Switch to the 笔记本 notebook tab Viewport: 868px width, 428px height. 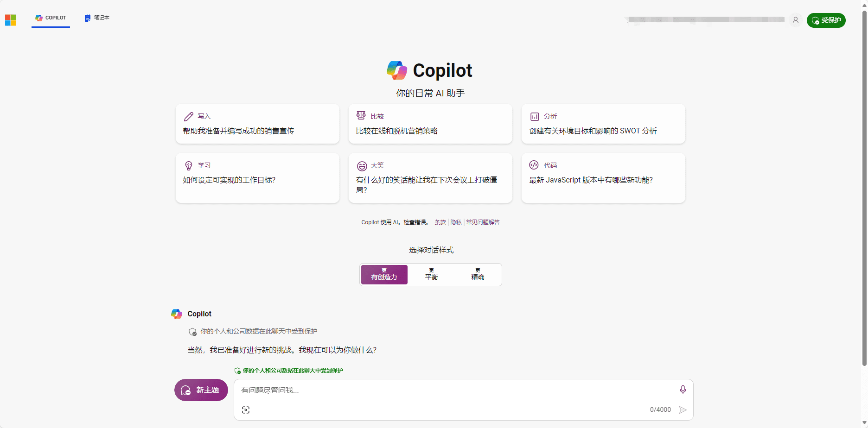97,18
